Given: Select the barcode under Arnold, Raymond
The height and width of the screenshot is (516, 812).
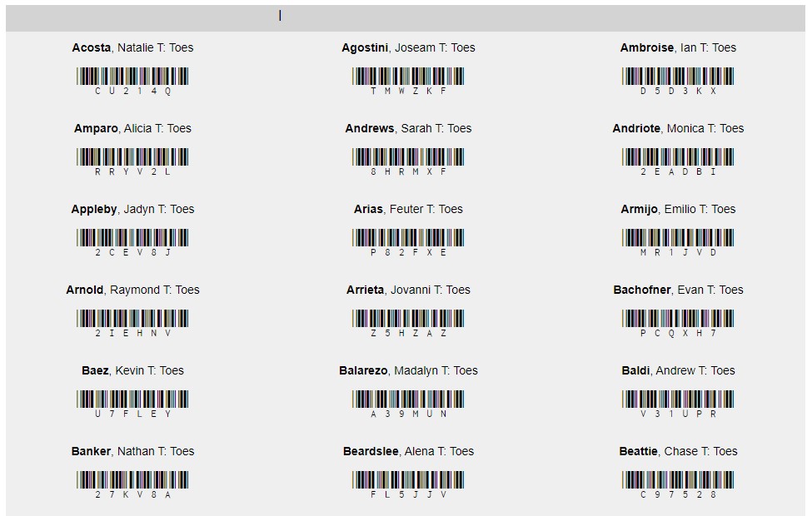Looking at the screenshot, I should coord(132,318).
